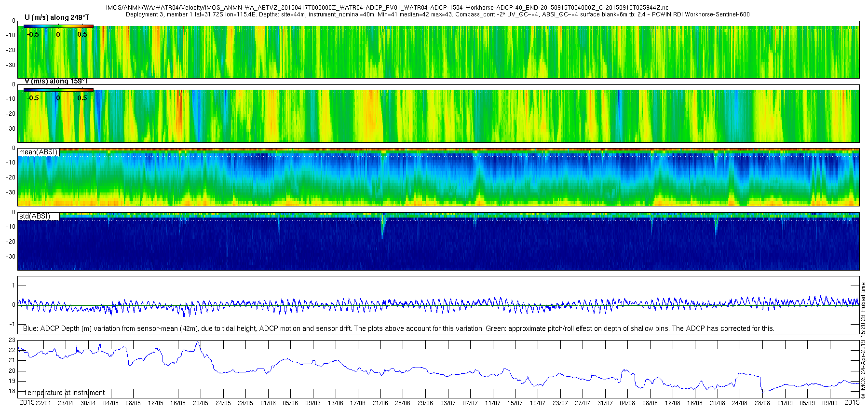The image size is (868, 410).
Task: Click the -1 tick on depth variation axis
Action: coord(13,324)
